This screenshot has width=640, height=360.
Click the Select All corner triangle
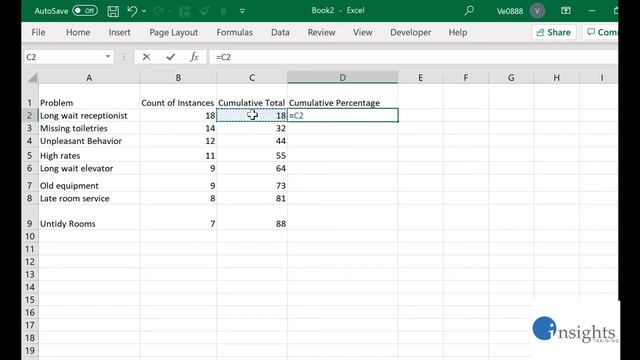click(33, 78)
